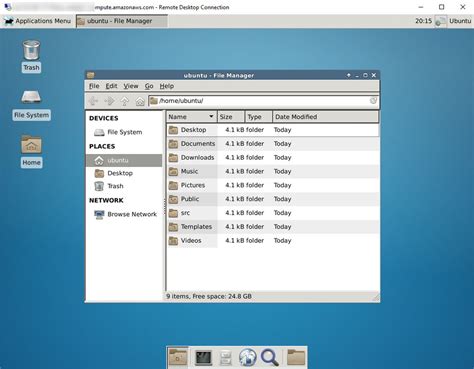Sort by Type column header
Image resolution: width=474 pixels, height=369 pixels.
click(259, 117)
